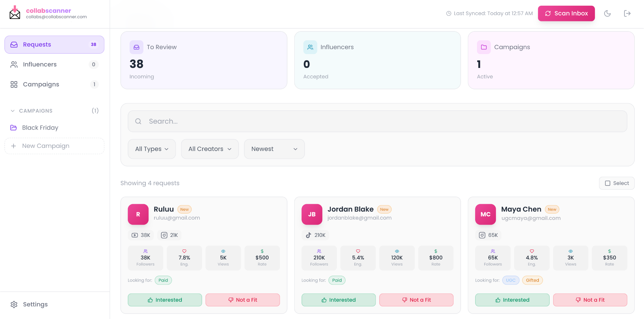Screen dimensions: 644x319
Task: Click the clock icon next to Last Synced
Action: 448,13
